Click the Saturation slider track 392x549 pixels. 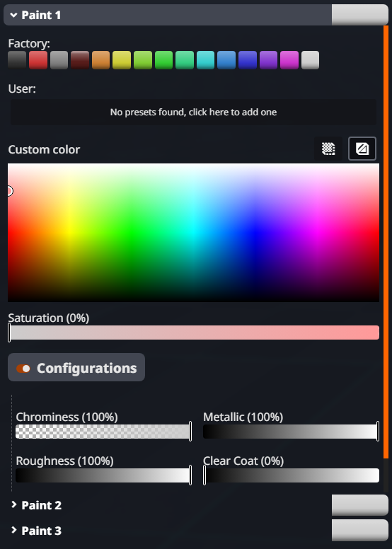tap(194, 333)
